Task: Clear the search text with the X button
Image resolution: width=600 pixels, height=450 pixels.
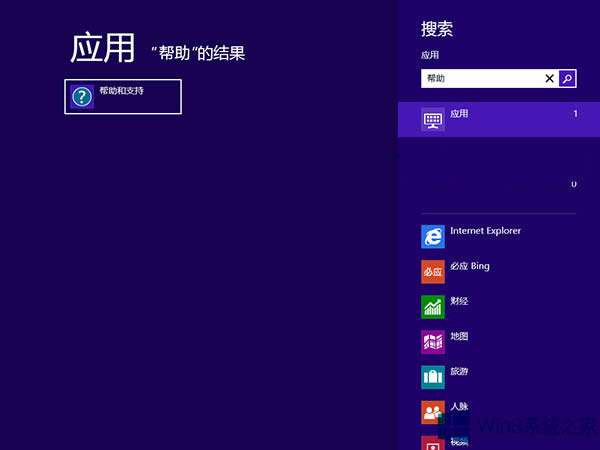Action: pos(549,78)
